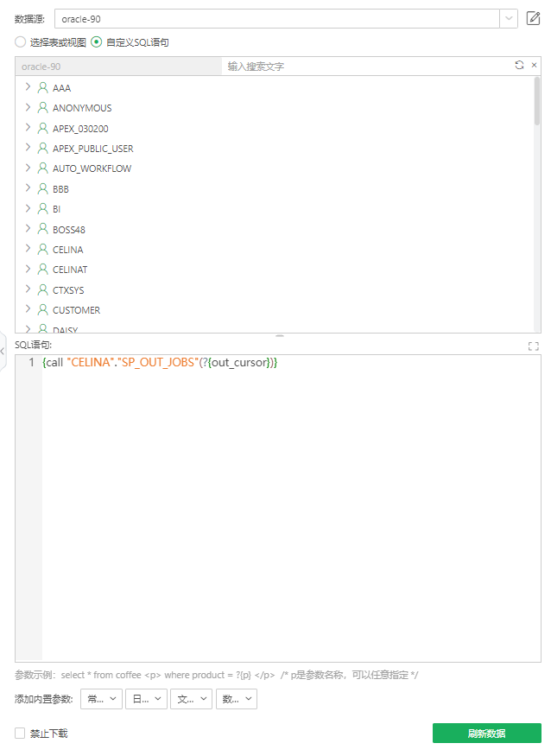The height and width of the screenshot is (756, 551).
Task: Click the edit data source pencil icon
Action: click(533, 18)
